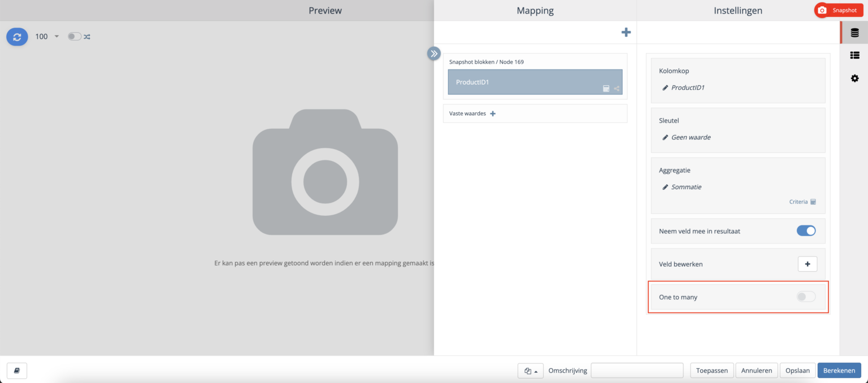This screenshot has height=383, width=868.
Task: Click the share icon on ProductID1 block
Action: (x=617, y=89)
